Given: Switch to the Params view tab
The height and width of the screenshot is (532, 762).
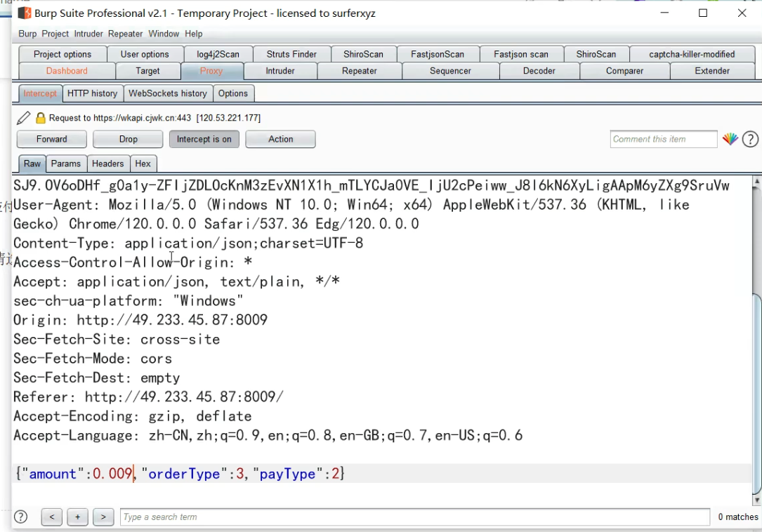Looking at the screenshot, I should coord(65,164).
